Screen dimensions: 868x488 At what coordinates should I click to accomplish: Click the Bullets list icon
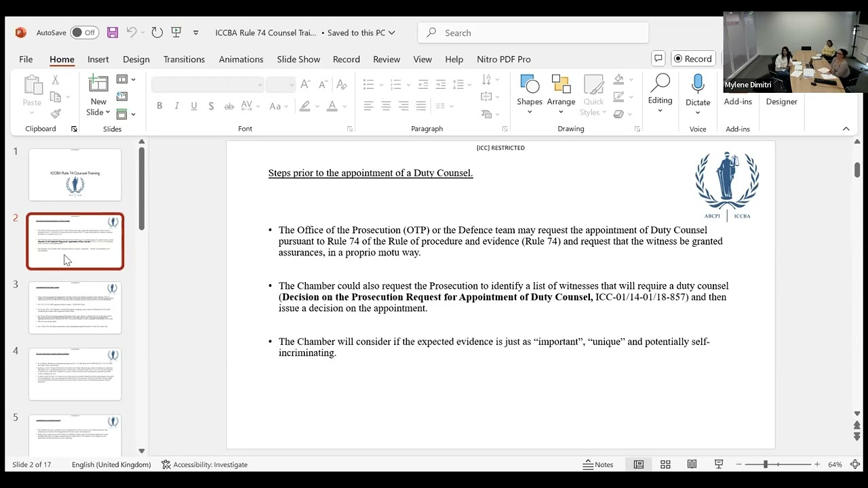(368, 84)
